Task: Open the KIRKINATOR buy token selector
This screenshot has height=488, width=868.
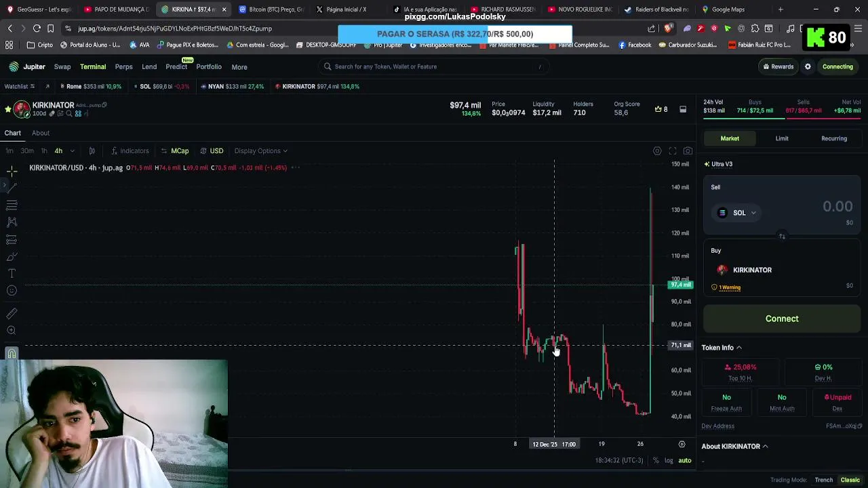Action: [x=745, y=270]
